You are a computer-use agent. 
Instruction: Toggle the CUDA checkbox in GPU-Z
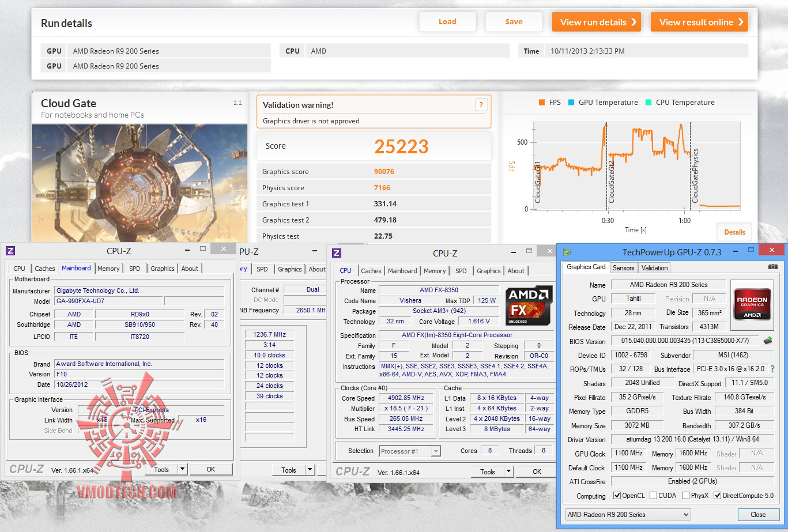coord(654,496)
